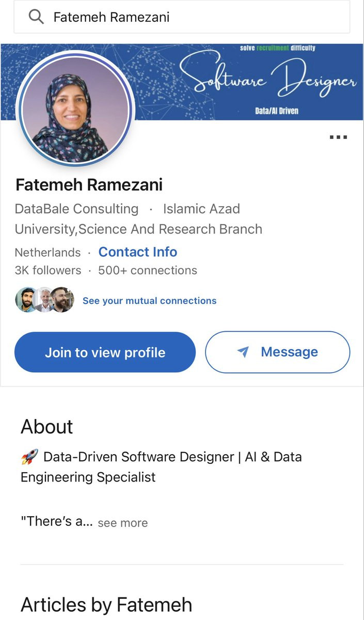Open the three-dot more options menu
This screenshot has height=620, width=364.
click(338, 137)
